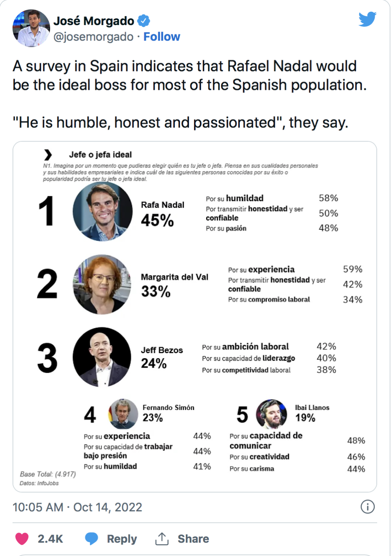Click the reply speech bubble icon

coord(92,538)
